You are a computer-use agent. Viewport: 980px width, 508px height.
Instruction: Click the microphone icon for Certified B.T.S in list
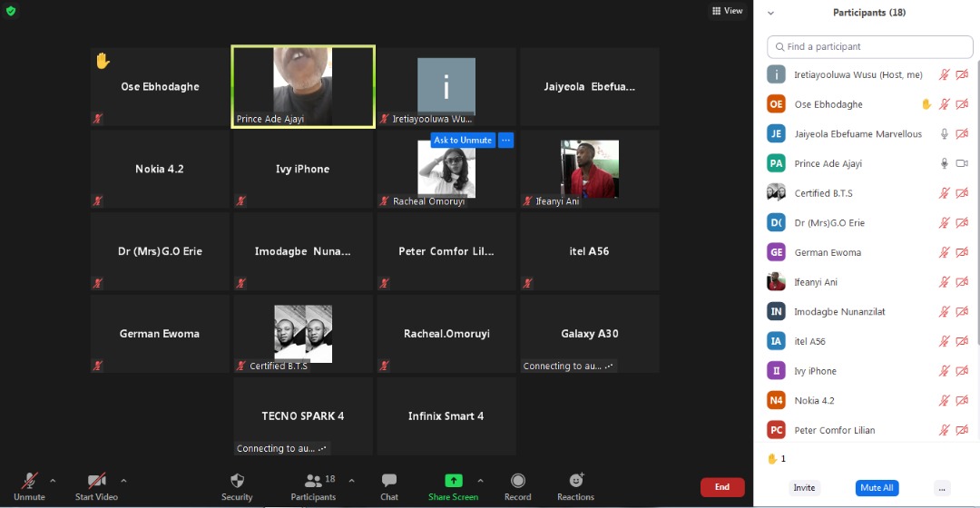pyautogui.click(x=945, y=193)
